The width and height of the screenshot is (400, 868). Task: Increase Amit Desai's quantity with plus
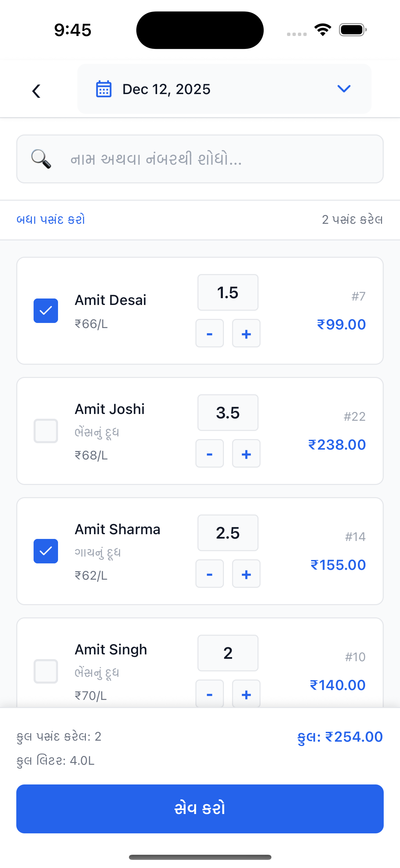(x=246, y=333)
